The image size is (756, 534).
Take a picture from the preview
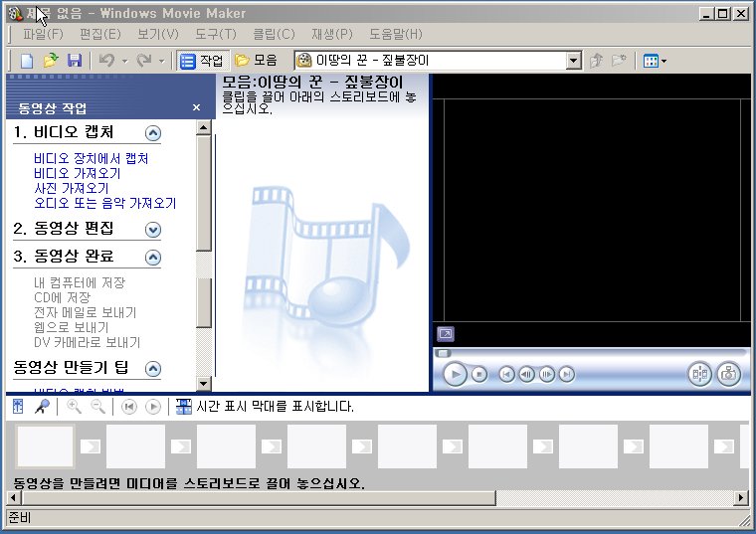pos(728,375)
